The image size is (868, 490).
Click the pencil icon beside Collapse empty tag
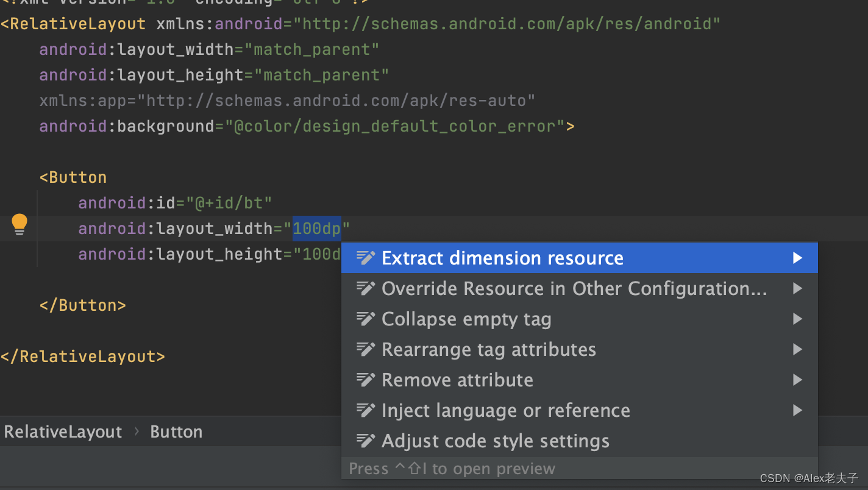pyautogui.click(x=366, y=319)
